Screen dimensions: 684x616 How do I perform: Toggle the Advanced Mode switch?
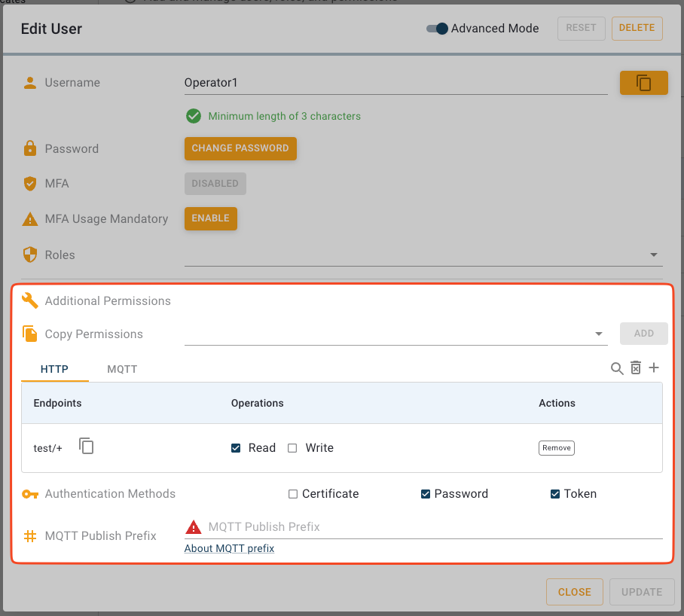click(x=437, y=29)
